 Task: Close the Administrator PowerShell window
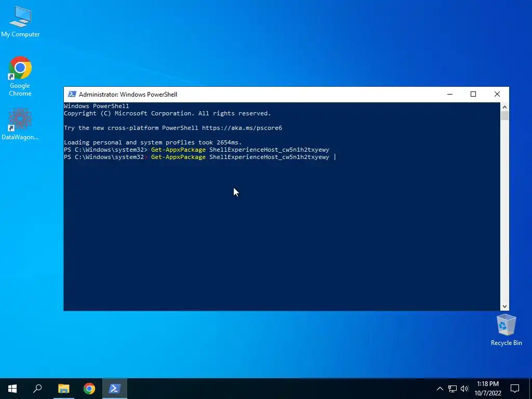(x=497, y=95)
